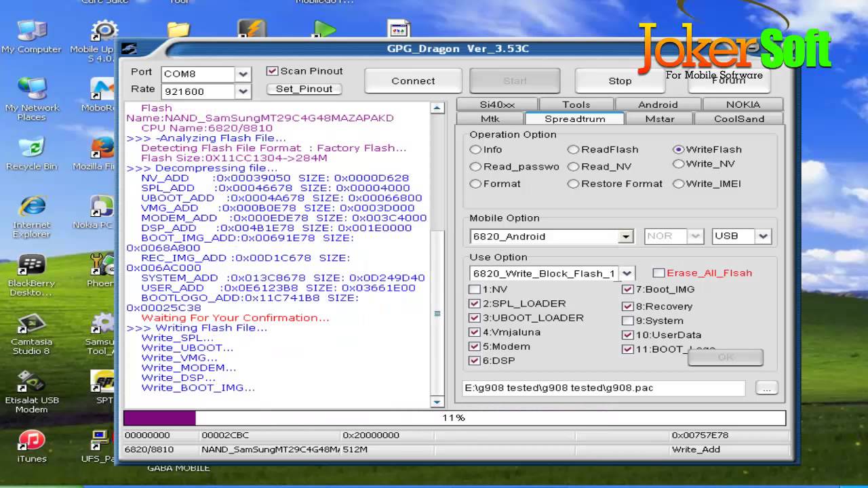Select Read_password radio option
This screenshot has width=868, height=488.
pos(475,166)
